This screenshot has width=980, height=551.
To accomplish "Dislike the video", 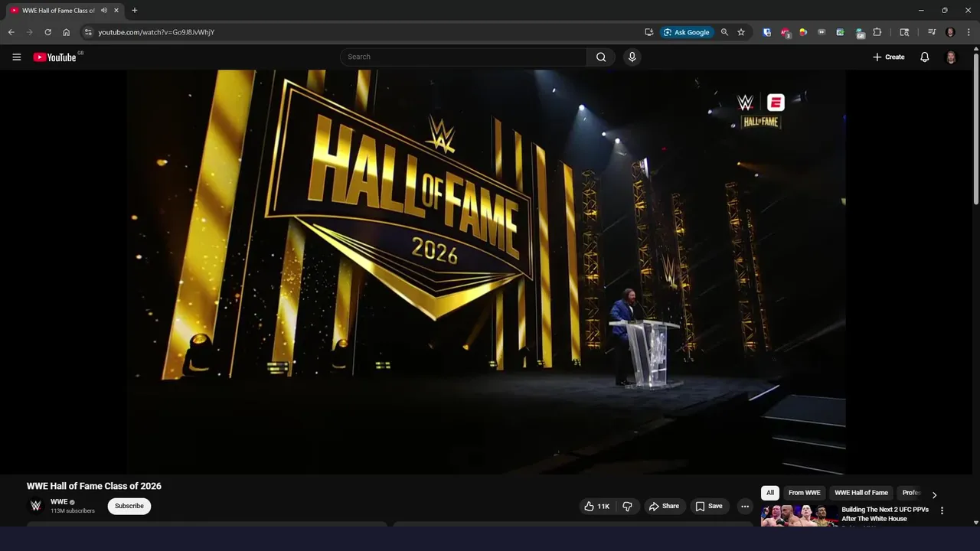I will 627,506.
